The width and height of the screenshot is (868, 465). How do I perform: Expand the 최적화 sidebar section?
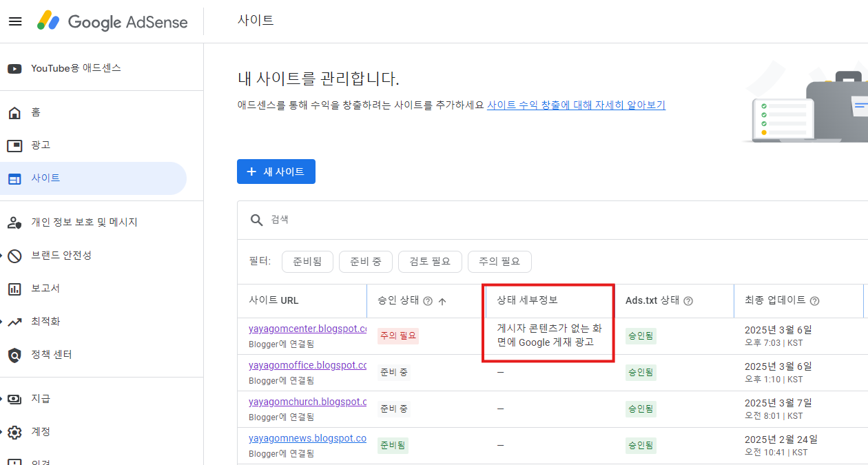[3, 322]
